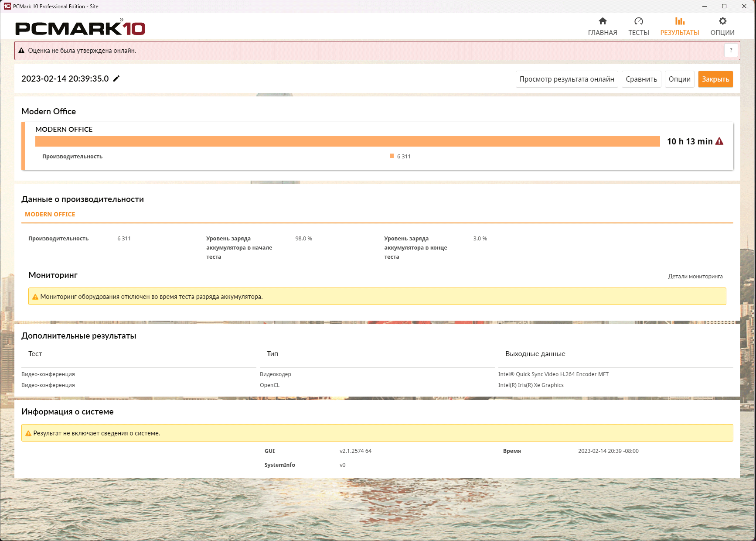This screenshot has height=541, width=756.
Task: Click the Сравнить button
Action: tap(641, 79)
